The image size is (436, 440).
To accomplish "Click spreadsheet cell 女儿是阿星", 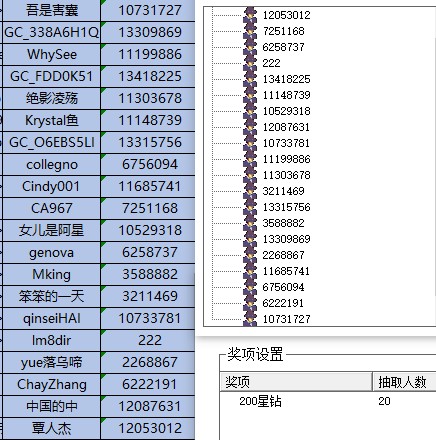I will pyautogui.click(x=51, y=230).
